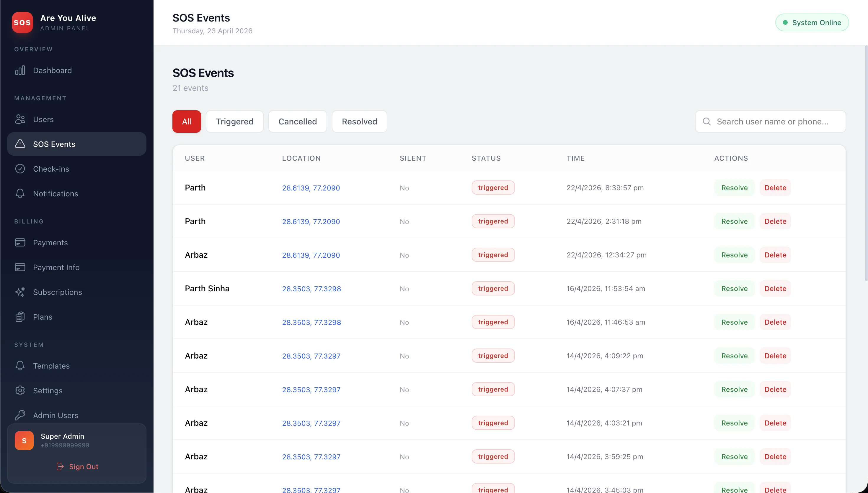Open Settings via the gear icon

pos(20,390)
